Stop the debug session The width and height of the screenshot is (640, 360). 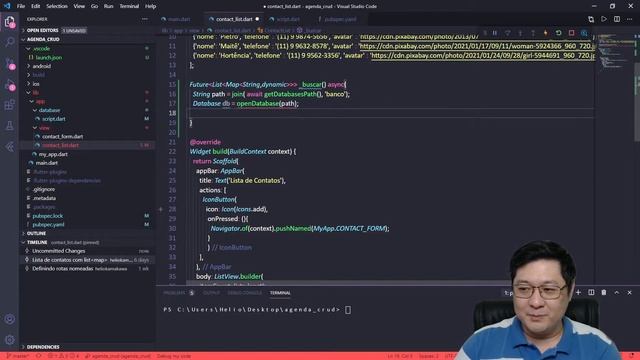tap(571, 33)
